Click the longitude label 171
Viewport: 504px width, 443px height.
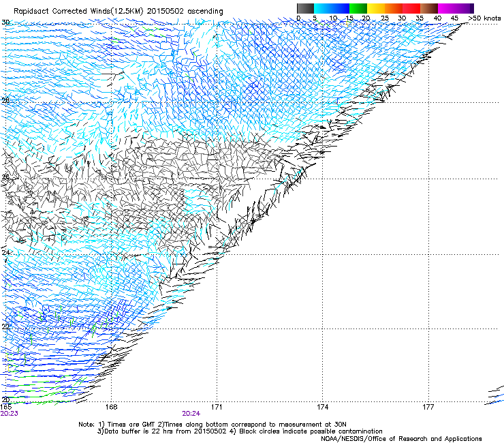[217, 407]
